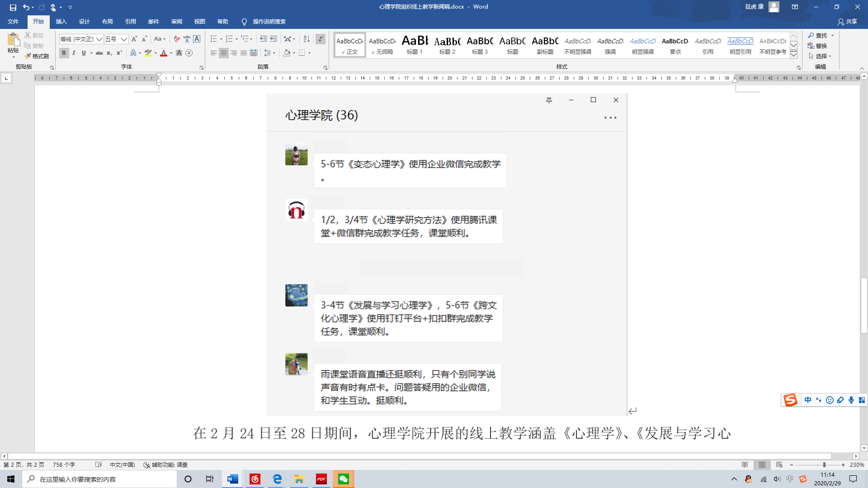Image resolution: width=868 pixels, height=488 pixels.
Task: Open the 插入 ribbon tab
Action: tap(61, 21)
